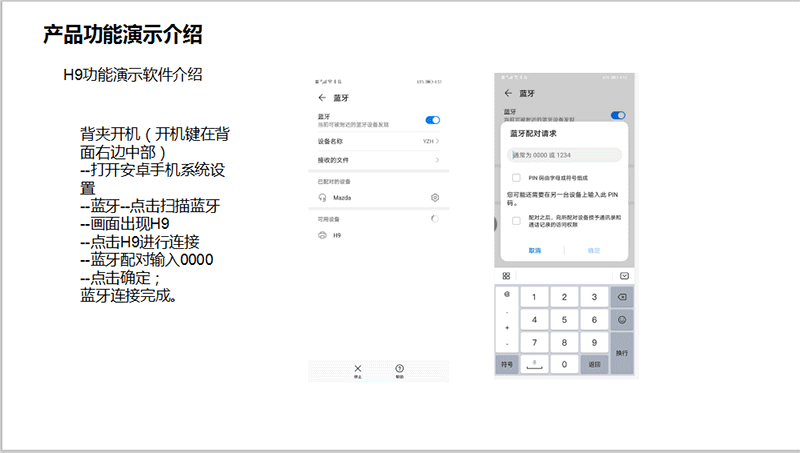Toggle Bluetooth switch in left phone screen
This screenshot has height=453, width=800.
point(433,120)
